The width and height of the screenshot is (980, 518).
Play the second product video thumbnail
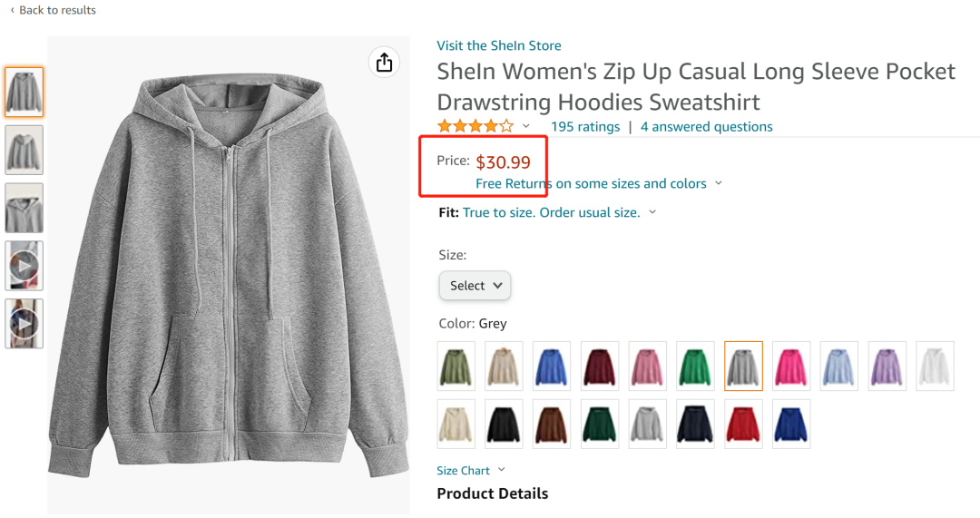click(x=24, y=324)
